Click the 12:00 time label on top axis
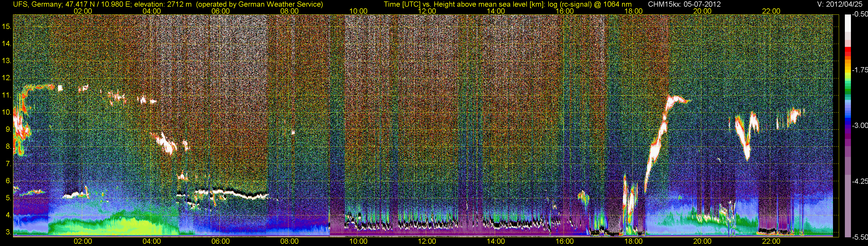The image size is (868, 246). click(427, 11)
